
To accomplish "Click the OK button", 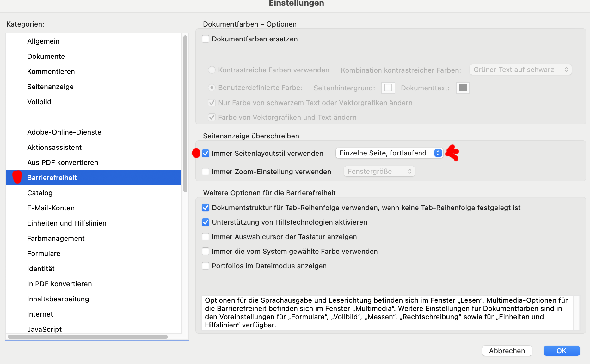I will coord(562,351).
